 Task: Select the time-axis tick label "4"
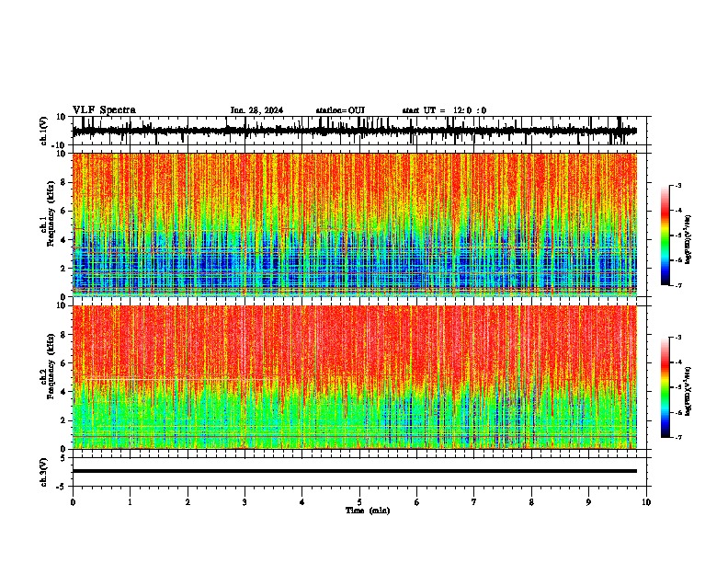click(302, 502)
